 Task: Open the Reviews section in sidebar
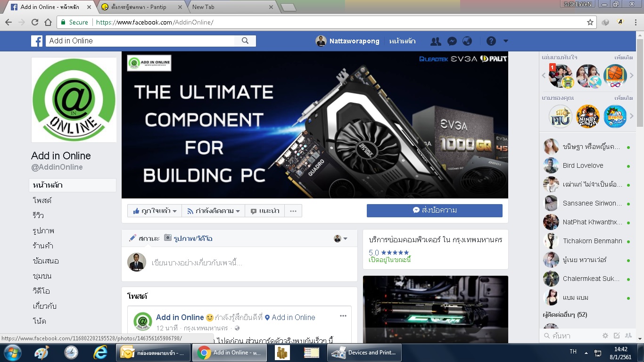(39, 215)
